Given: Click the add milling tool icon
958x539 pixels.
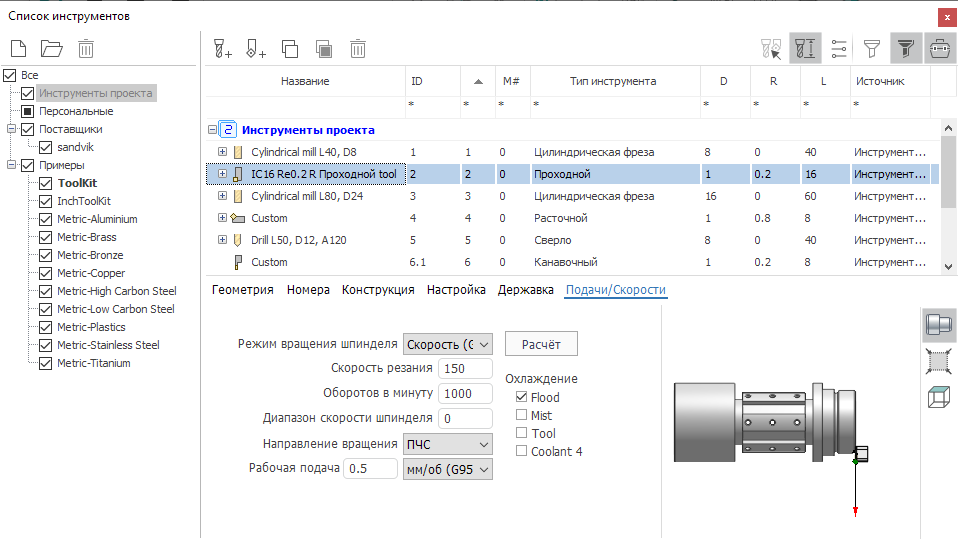Looking at the screenshot, I should [x=223, y=48].
